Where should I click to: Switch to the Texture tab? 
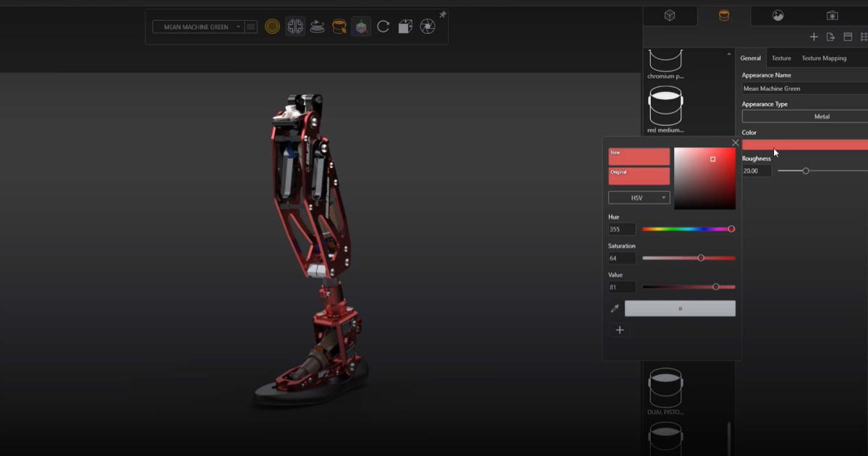point(780,58)
